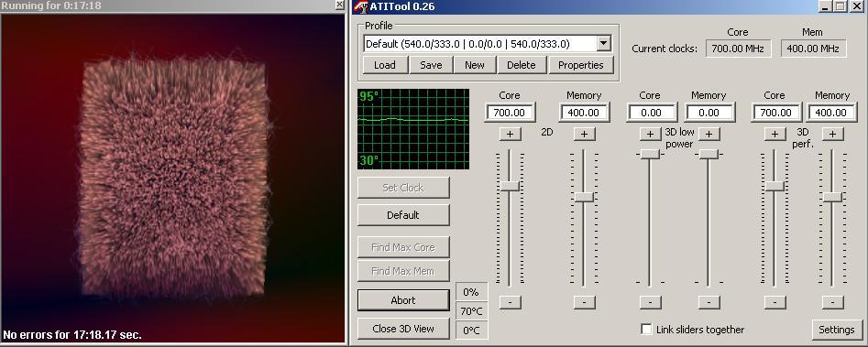Image resolution: width=868 pixels, height=347 pixels.
Task: Open the Settings dialog
Action: [x=837, y=330]
